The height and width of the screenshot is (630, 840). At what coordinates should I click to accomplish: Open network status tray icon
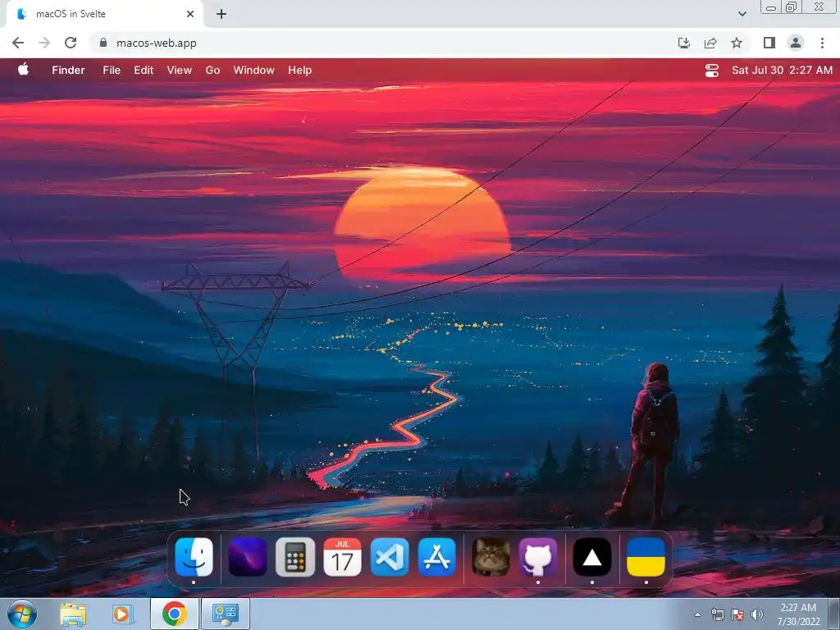point(717,614)
